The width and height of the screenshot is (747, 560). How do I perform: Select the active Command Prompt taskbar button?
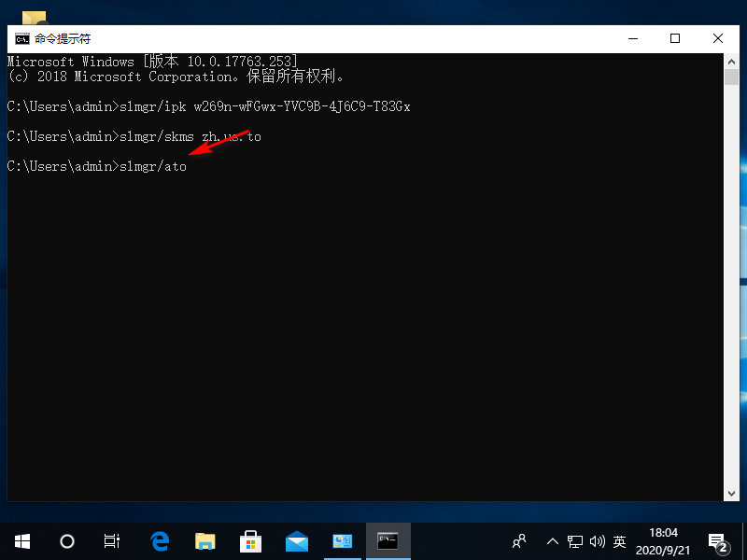[x=388, y=541]
